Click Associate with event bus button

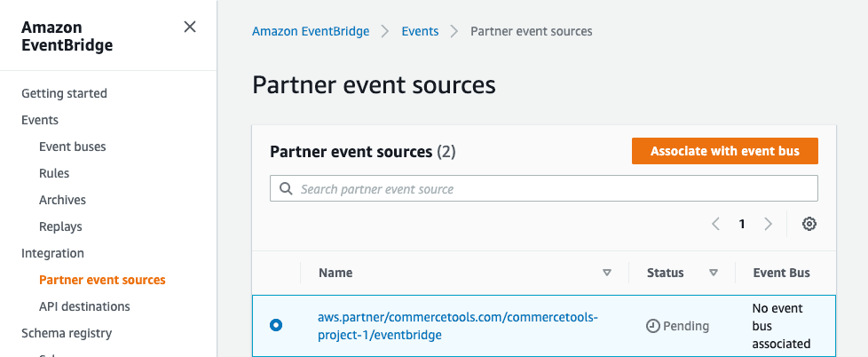click(x=724, y=151)
